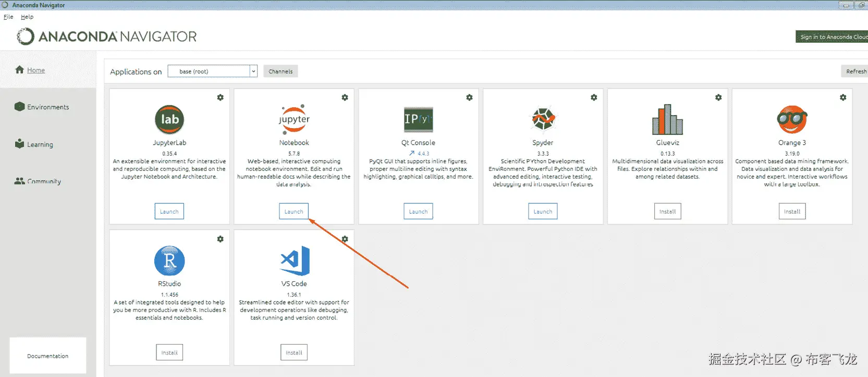Click the VS Code app logo
868x377 pixels.
coord(295,261)
